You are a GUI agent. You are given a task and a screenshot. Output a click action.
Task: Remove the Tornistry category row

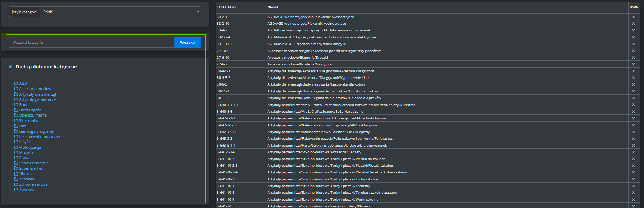coord(633,186)
